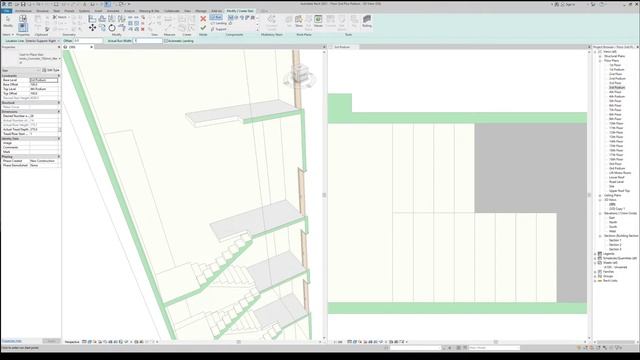Select the Landing component tool
The width and height of the screenshot is (640, 360).
pyautogui.click(x=219, y=23)
